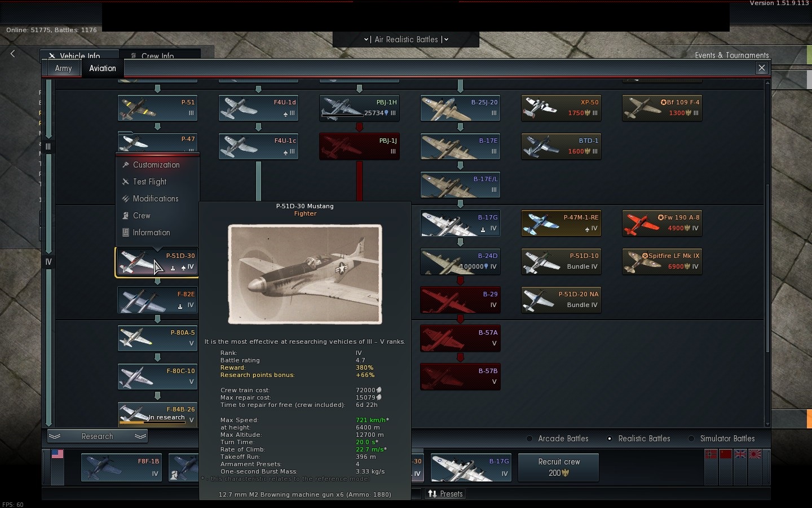Open the Air Realistic Battles mode dropdown

click(x=406, y=40)
